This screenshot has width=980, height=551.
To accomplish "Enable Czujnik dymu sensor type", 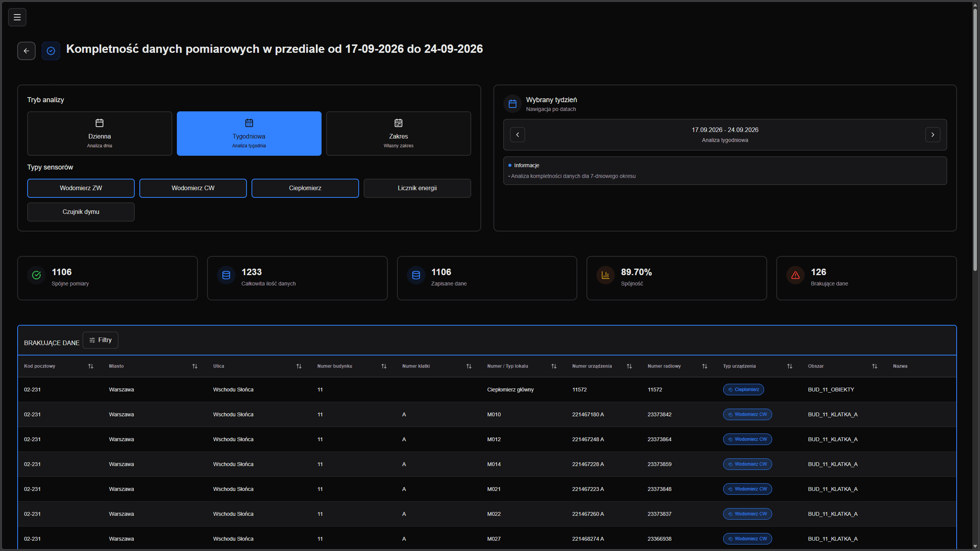I will tap(81, 212).
